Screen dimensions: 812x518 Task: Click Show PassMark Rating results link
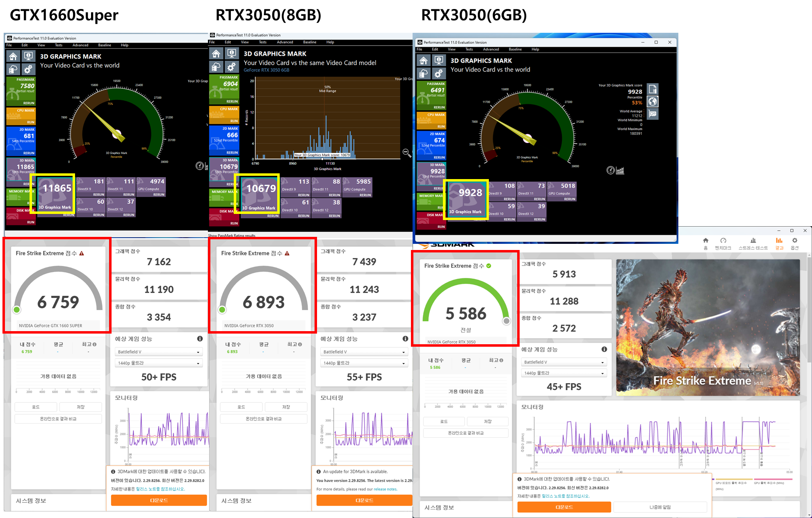point(232,236)
